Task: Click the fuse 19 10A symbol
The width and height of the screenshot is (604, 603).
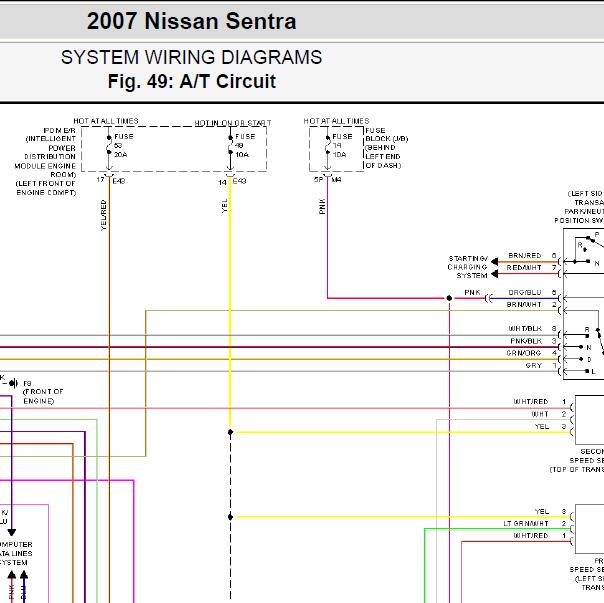Action: click(327, 145)
